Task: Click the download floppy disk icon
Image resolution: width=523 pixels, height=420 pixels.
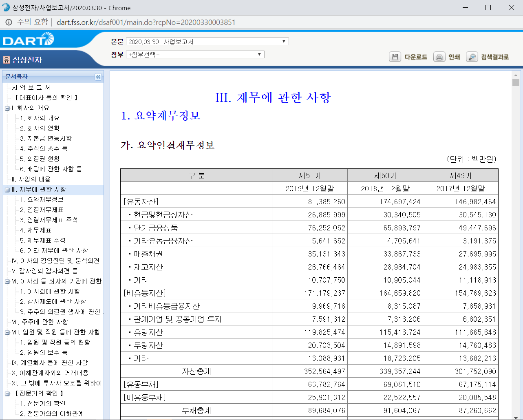Action: [x=395, y=57]
